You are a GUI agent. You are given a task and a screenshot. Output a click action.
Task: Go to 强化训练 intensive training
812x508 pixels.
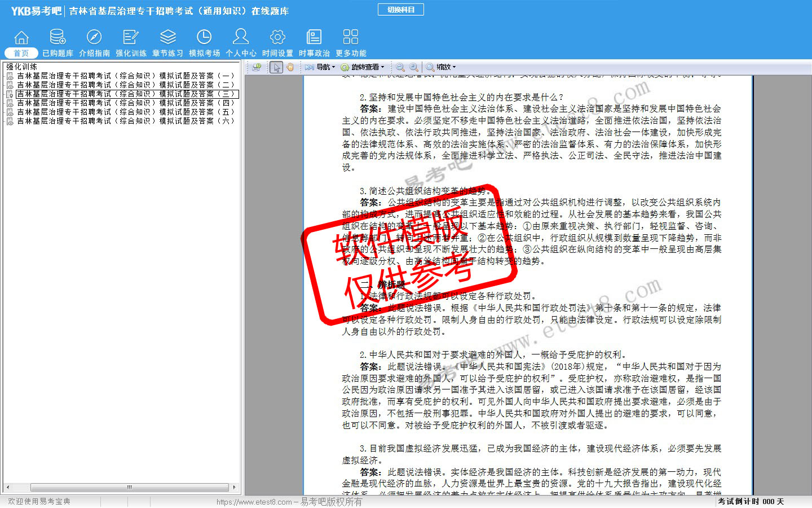point(131,43)
